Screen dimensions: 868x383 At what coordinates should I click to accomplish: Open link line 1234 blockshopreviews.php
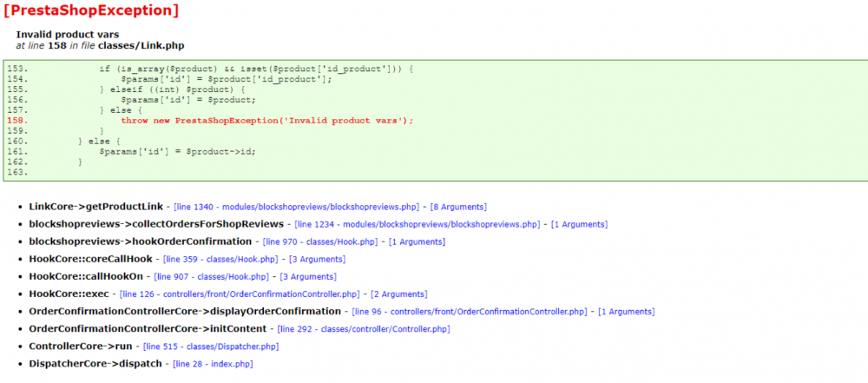pyautogui.click(x=418, y=224)
